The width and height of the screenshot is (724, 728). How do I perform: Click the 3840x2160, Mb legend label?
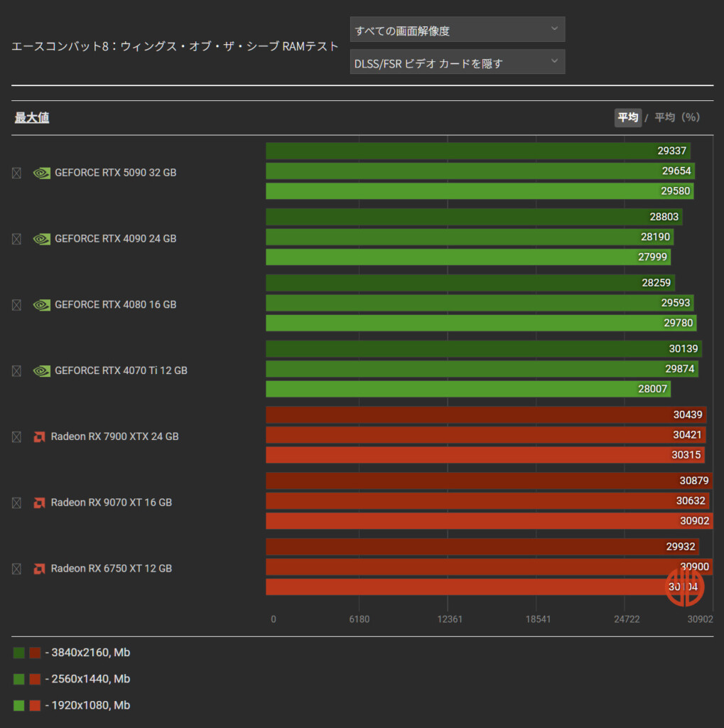tap(90, 653)
